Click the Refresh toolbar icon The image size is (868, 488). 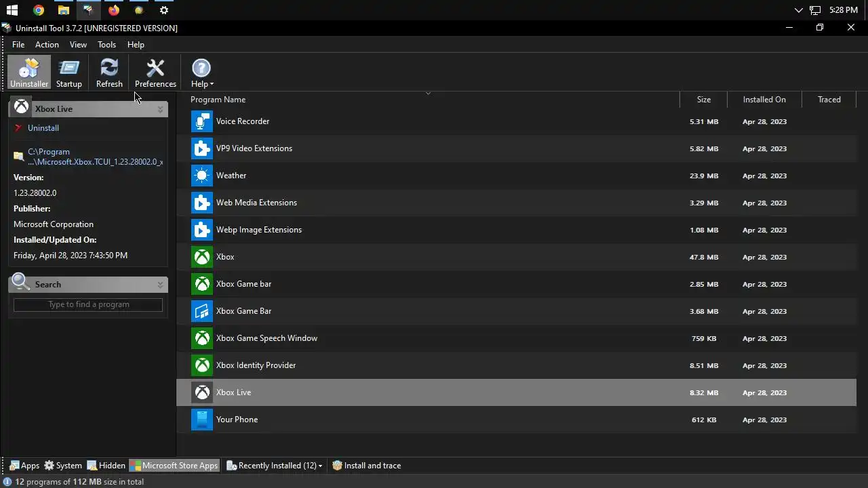coord(109,73)
